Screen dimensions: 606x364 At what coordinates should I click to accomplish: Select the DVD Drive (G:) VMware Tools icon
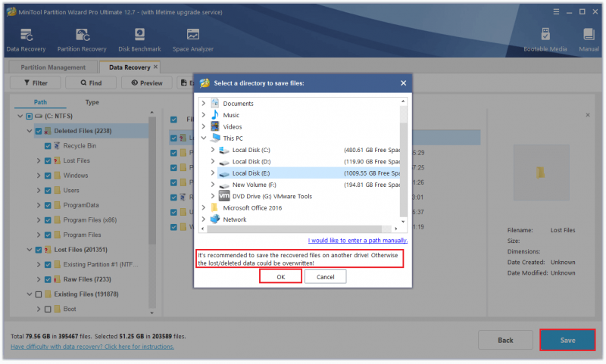pos(224,196)
